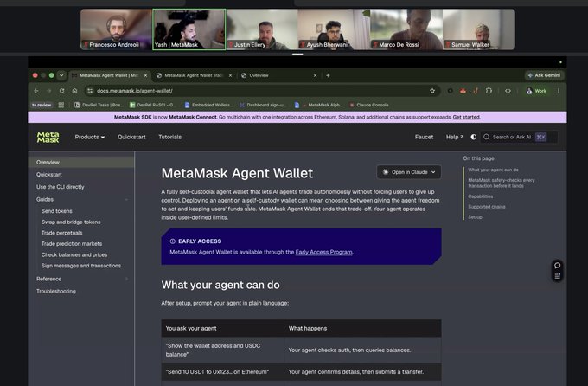Click the Ask Gemini button
This screenshot has width=588, height=386.
(544, 75)
